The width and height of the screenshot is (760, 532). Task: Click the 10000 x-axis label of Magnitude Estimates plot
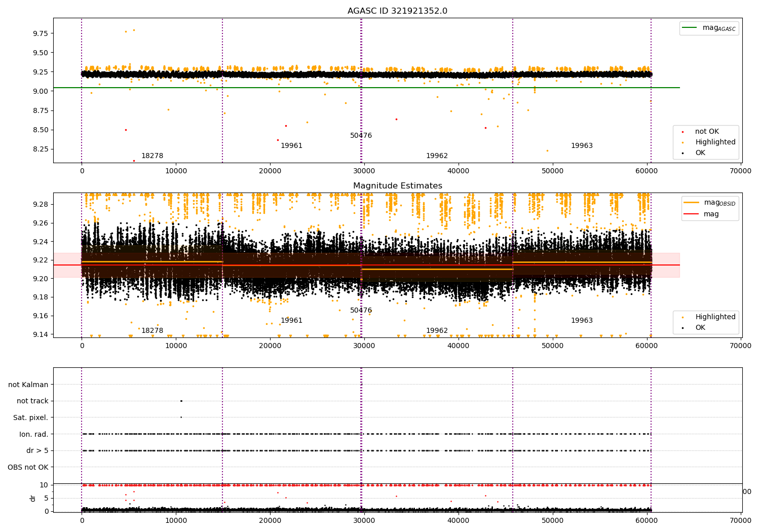coord(176,346)
